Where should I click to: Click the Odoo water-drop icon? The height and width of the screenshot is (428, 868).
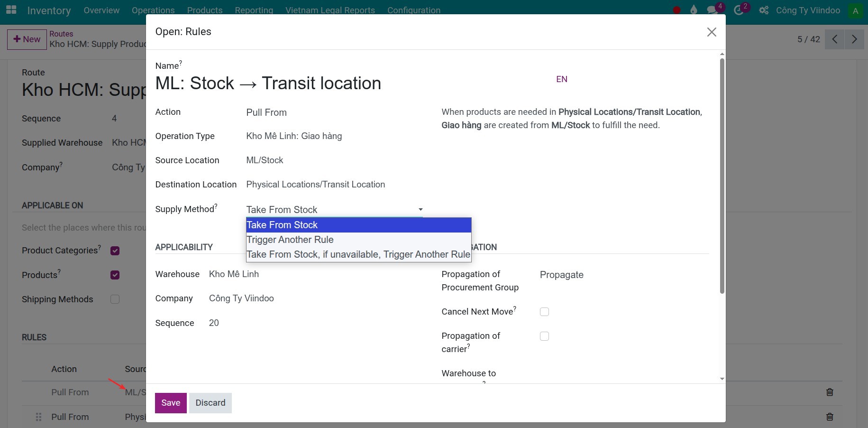(x=694, y=9)
